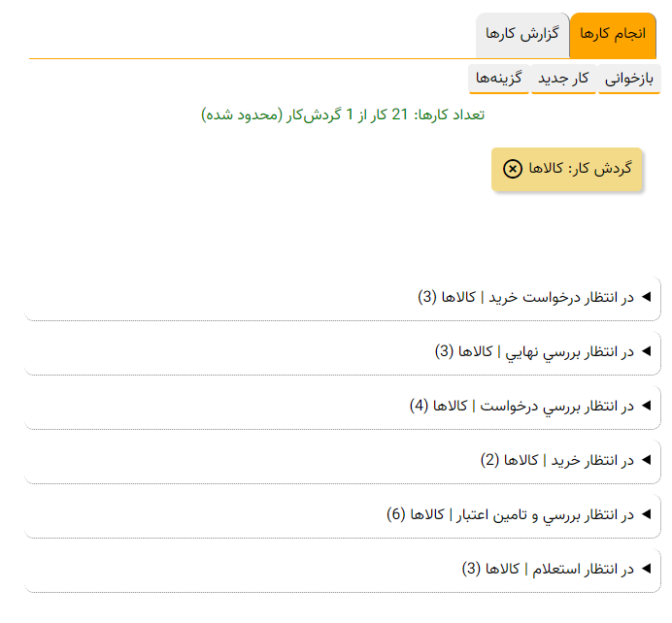The image size is (672, 623).
Task: Select the انجام کارها tab
Action: pos(613,34)
